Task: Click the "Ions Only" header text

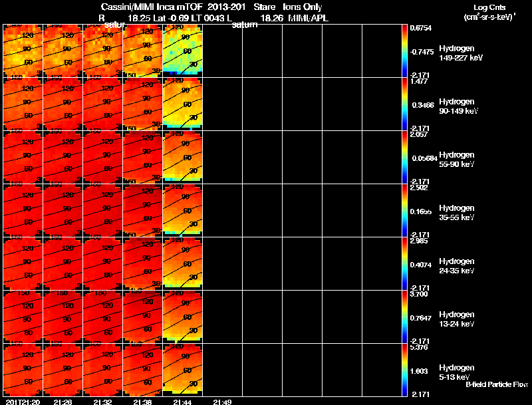Action: tap(302, 7)
